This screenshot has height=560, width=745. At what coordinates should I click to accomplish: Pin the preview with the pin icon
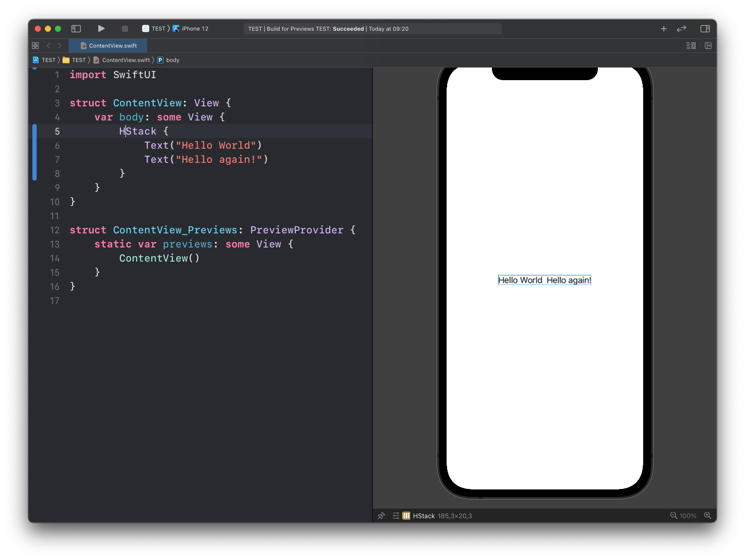coord(382,516)
